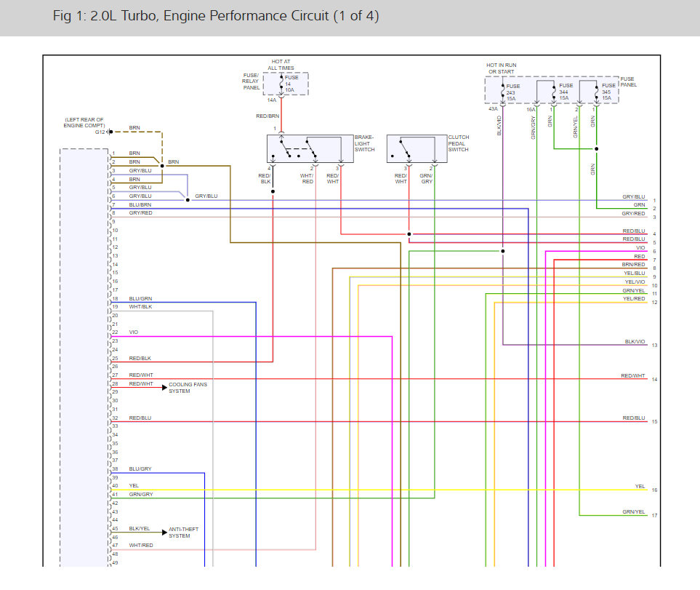
Task: Click the G12 ground point symbol
Action: pos(110,132)
